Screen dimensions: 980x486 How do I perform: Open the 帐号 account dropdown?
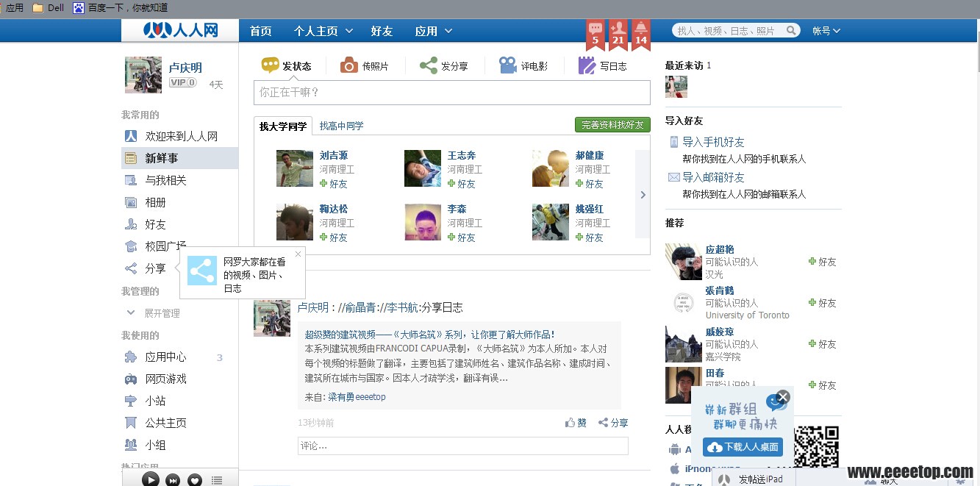826,31
